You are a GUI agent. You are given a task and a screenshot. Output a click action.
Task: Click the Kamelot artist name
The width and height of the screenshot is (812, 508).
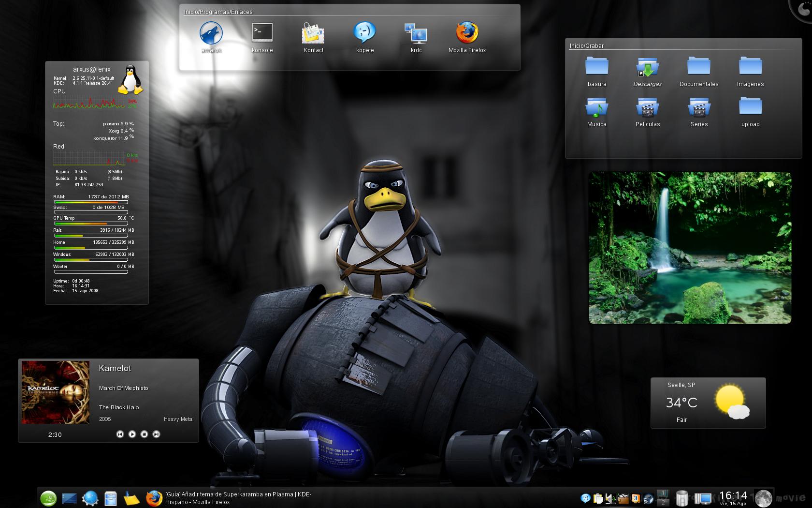pyautogui.click(x=115, y=368)
